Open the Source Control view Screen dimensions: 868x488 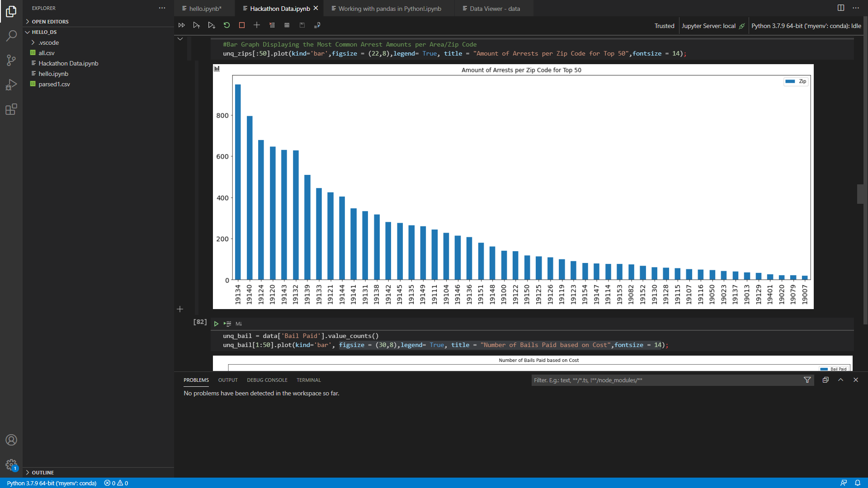11,60
